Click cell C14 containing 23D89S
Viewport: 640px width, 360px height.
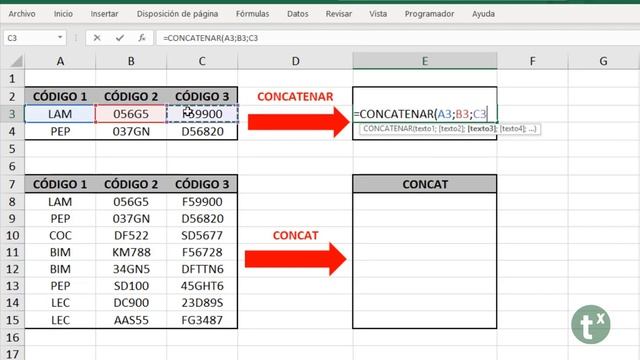tap(202, 303)
